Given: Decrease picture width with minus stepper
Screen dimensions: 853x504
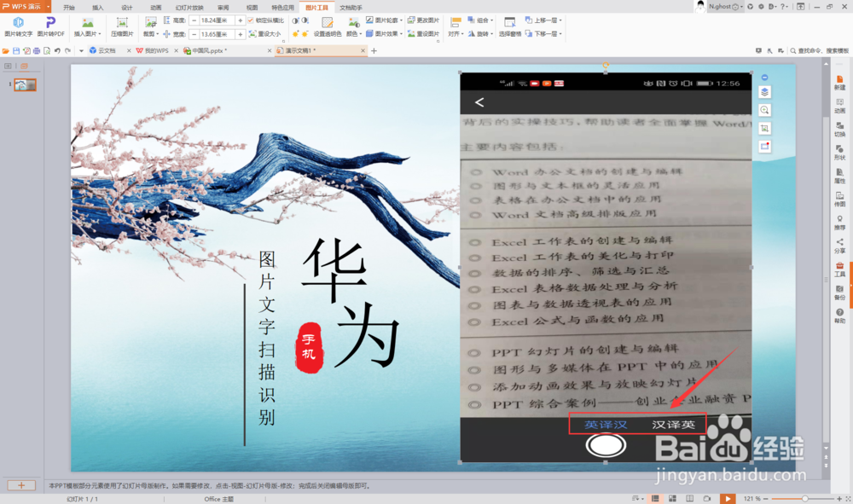Looking at the screenshot, I should point(194,34).
